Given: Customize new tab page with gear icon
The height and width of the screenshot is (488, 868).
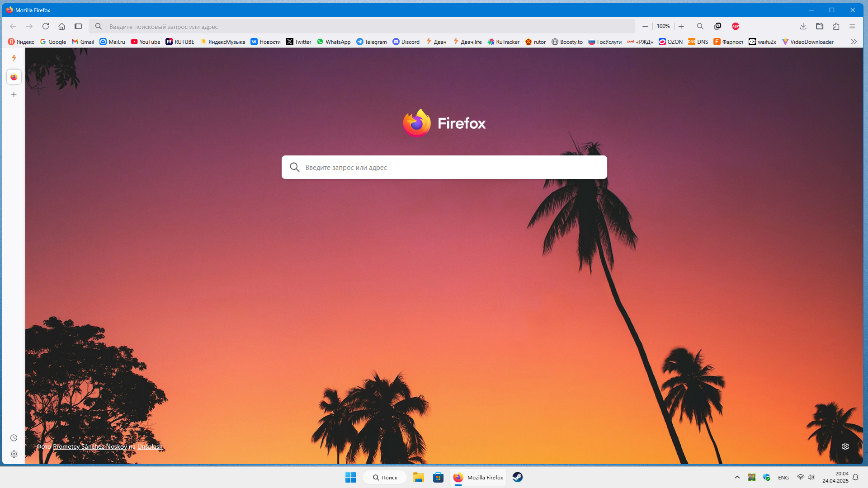Looking at the screenshot, I should (845, 446).
